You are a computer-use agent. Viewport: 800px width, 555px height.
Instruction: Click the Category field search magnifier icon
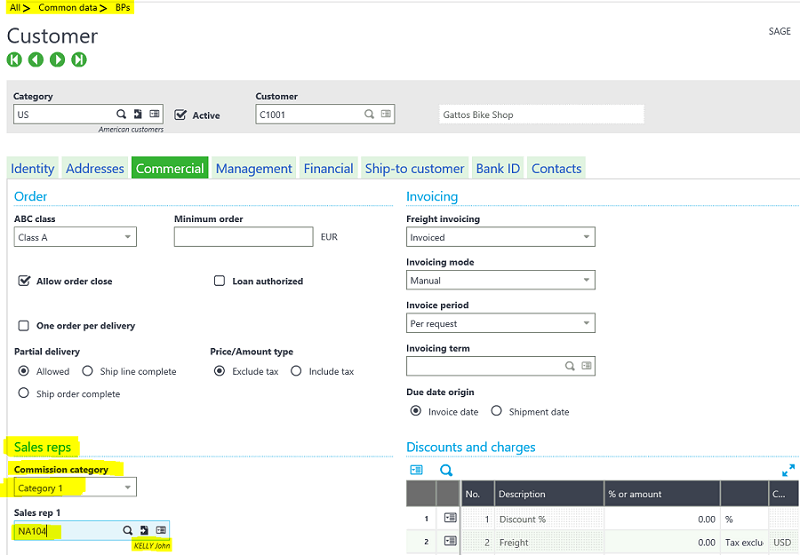121,115
